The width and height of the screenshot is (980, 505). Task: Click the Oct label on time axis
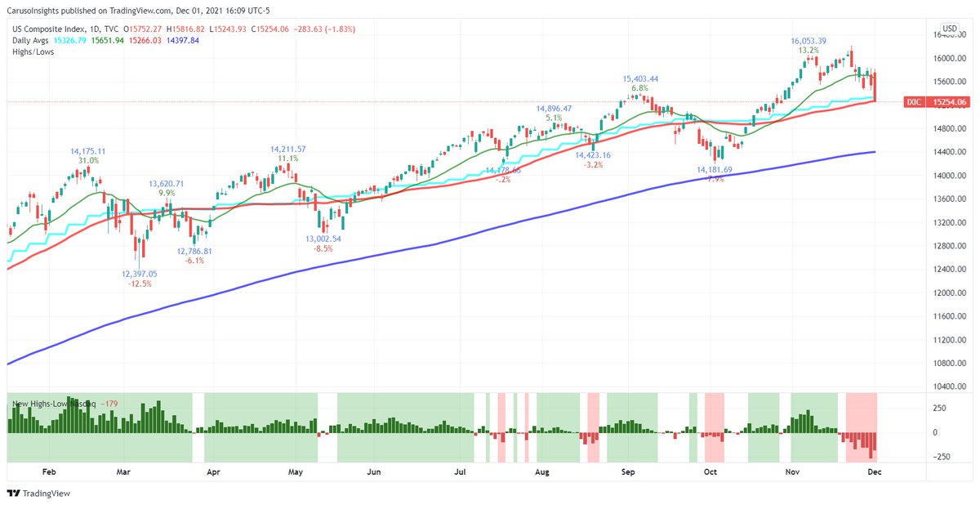coord(710,472)
